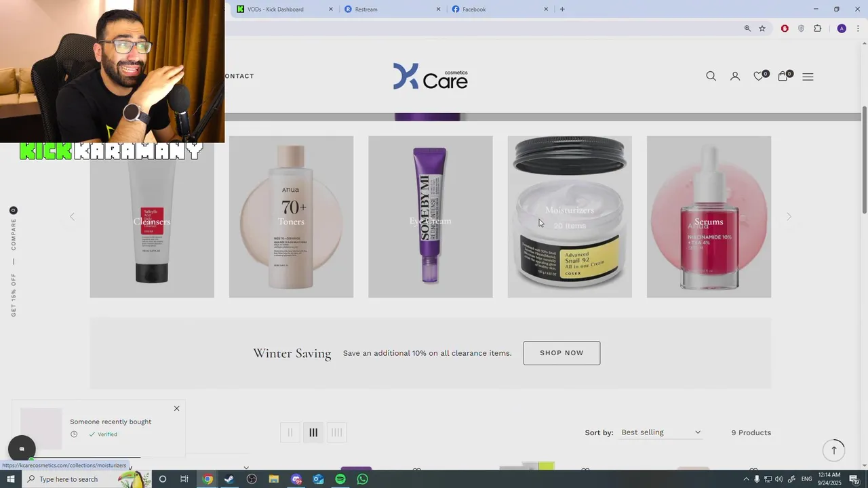This screenshot has height=488, width=868.
Task: Open the chat bubble widget
Action: (22, 449)
